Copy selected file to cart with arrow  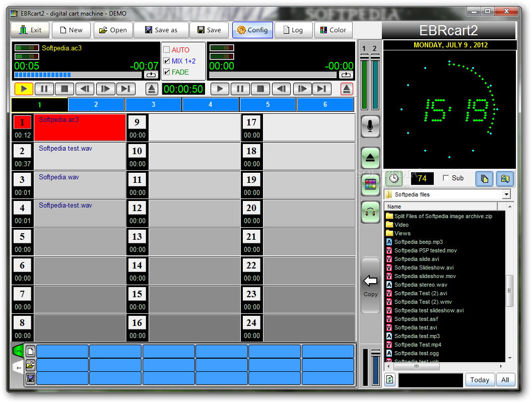(x=370, y=285)
